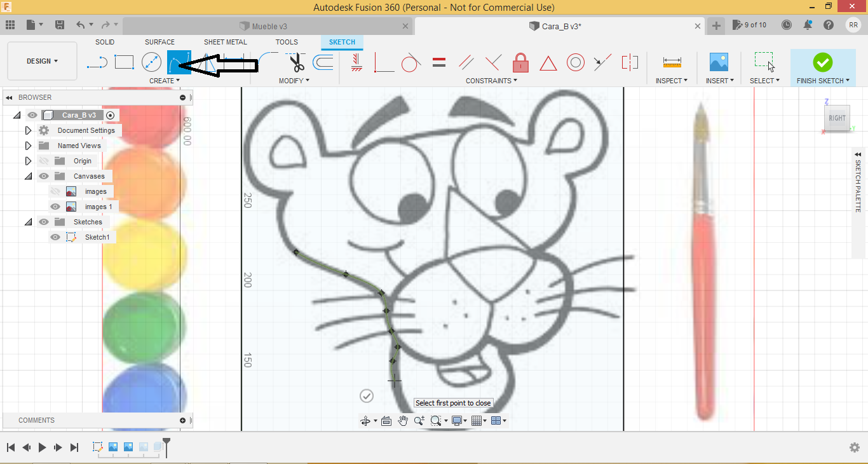Apply the Tangent constraint

pos(411,62)
